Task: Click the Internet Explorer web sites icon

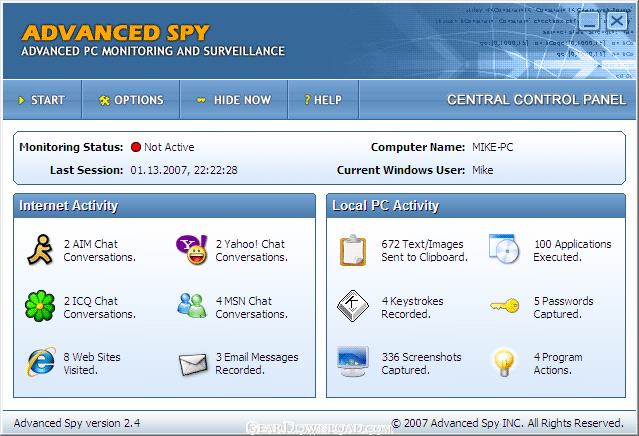Action: (x=41, y=362)
